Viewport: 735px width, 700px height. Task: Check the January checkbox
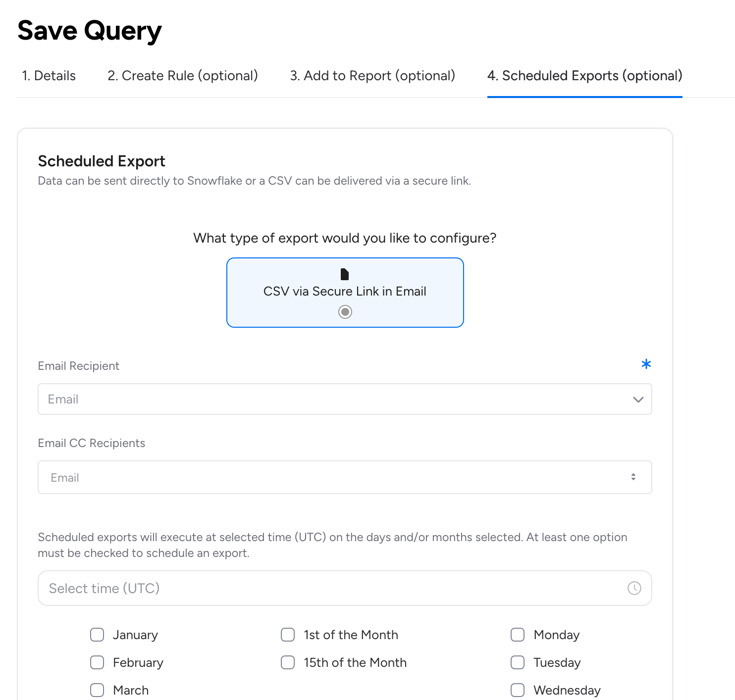(x=97, y=635)
